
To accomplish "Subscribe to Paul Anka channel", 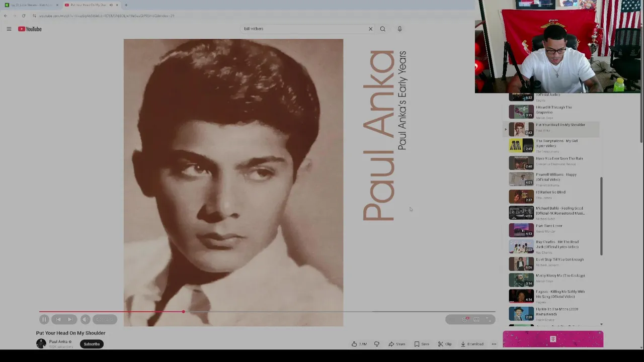I will [92, 344].
